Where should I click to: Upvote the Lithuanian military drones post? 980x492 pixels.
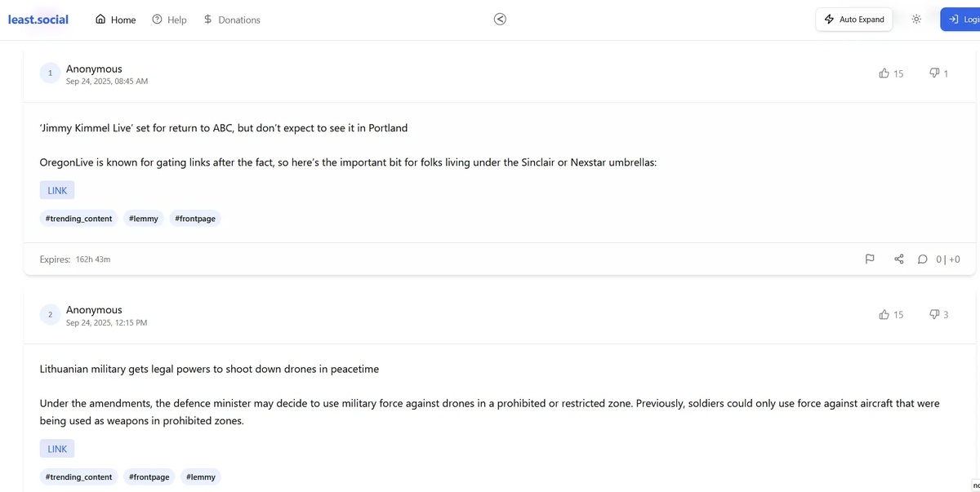tap(884, 314)
